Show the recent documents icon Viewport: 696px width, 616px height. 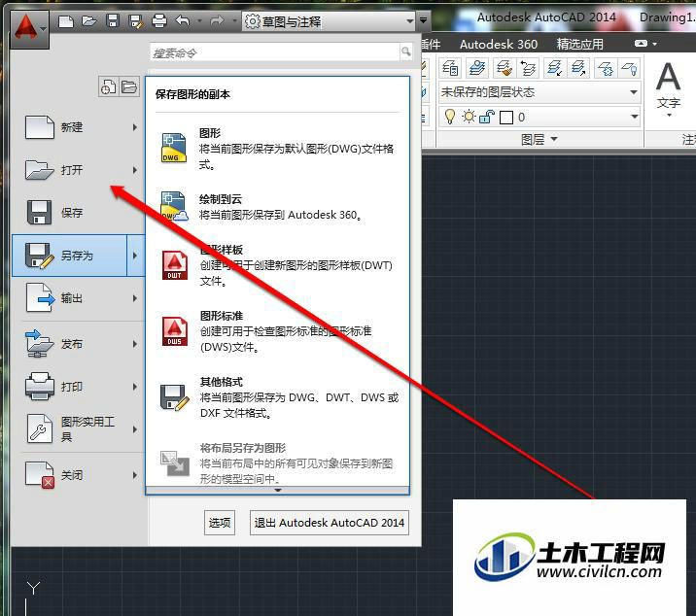pyautogui.click(x=108, y=86)
